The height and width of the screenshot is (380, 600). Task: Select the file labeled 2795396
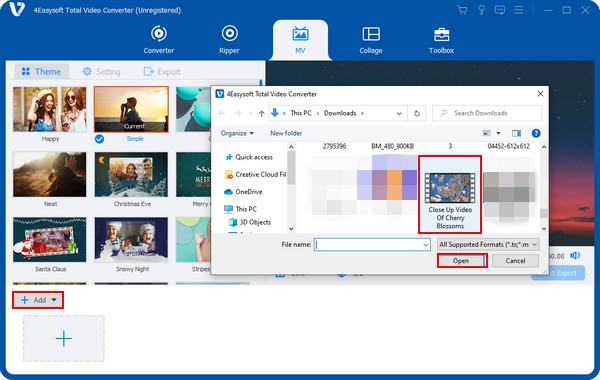point(334,146)
